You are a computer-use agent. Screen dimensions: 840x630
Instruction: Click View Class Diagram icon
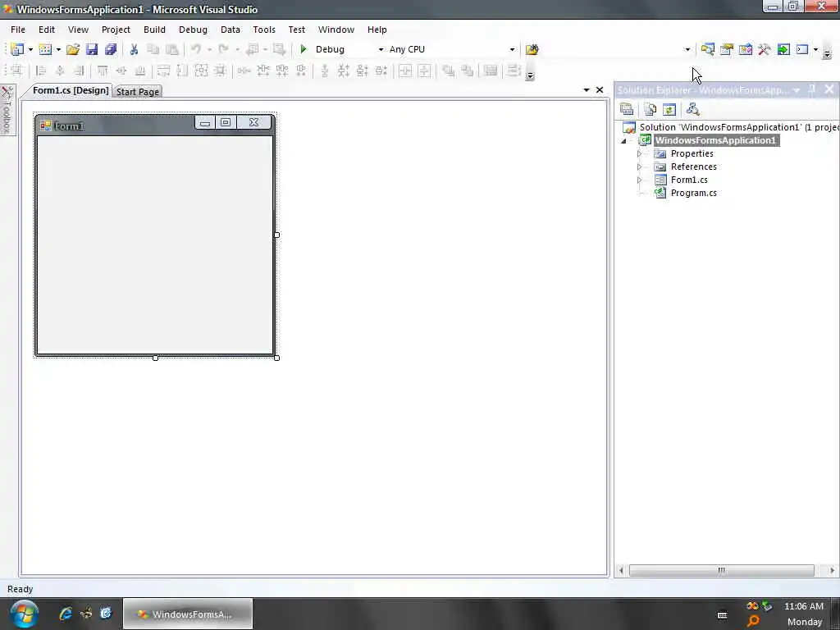692,110
